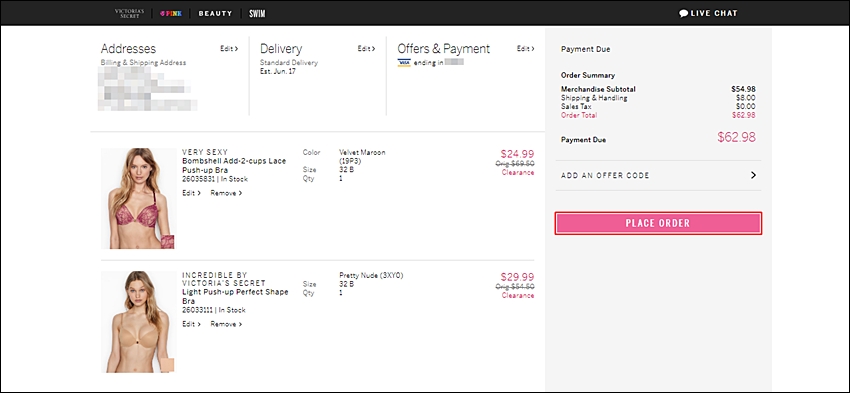The image size is (850, 393).
Task: Click the 26035831 | In Stock item number
Action: point(215,179)
